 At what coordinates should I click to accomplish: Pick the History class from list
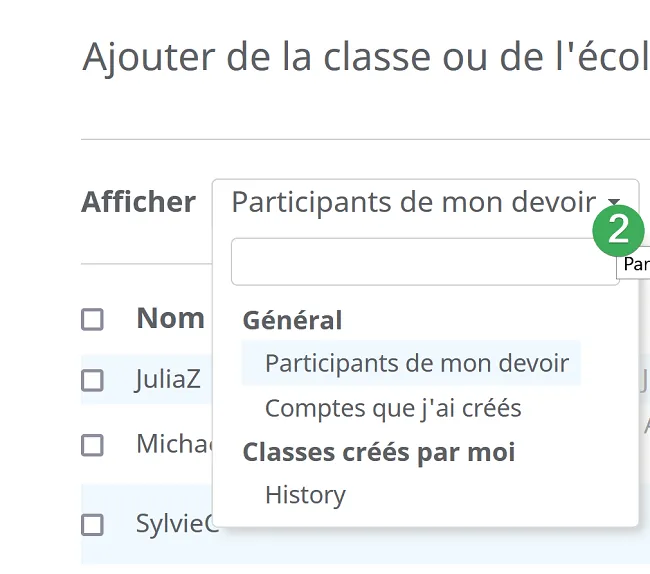point(305,495)
